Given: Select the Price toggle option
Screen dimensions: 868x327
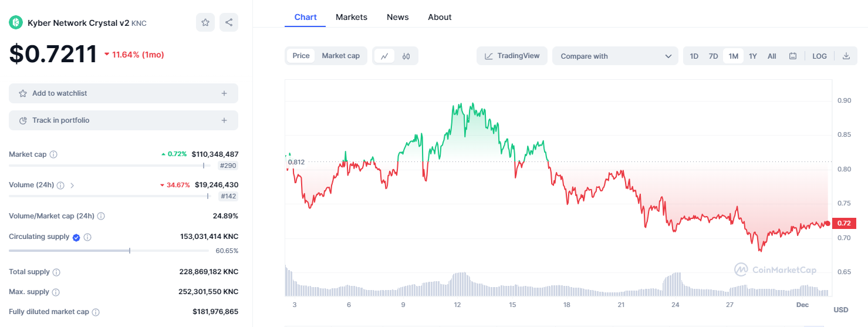Looking at the screenshot, I should point(301,56).
